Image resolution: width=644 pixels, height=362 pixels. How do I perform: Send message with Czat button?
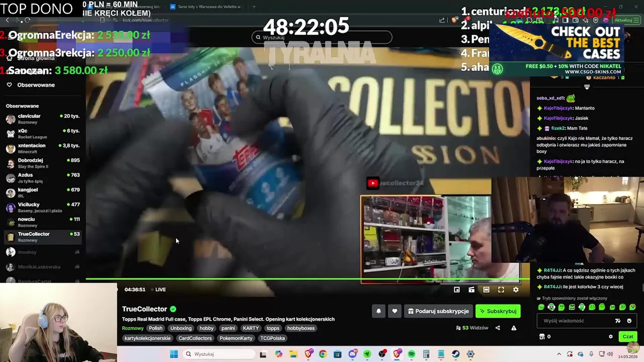628,337
